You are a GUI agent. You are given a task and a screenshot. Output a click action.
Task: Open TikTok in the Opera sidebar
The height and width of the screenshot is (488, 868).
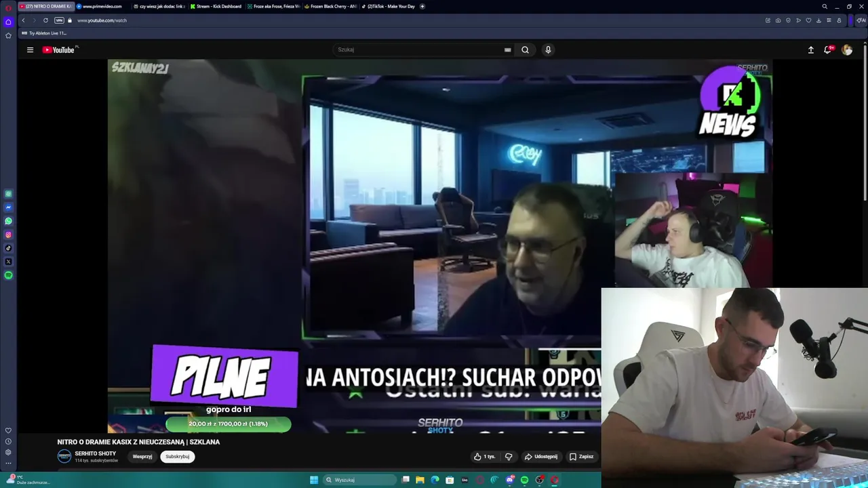click(8, 248)
